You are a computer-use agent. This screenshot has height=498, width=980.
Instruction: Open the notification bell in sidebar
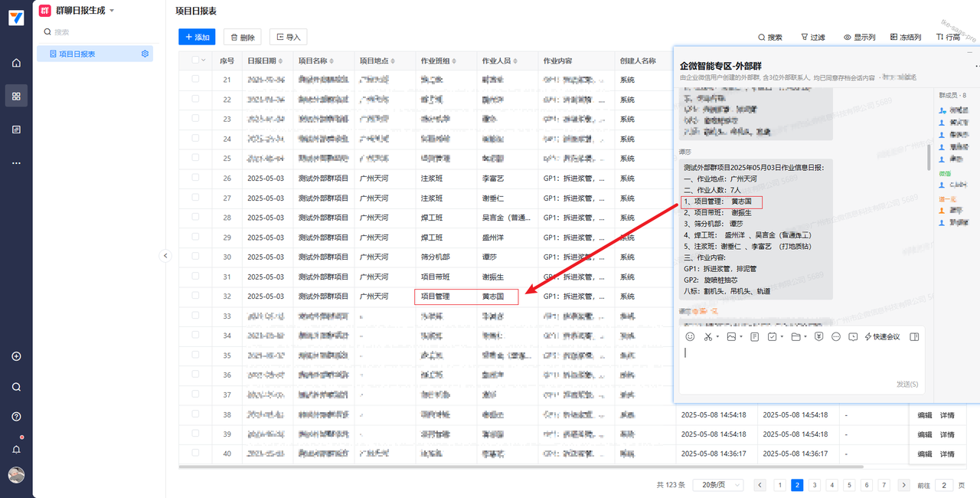click(x=16, y=449)
